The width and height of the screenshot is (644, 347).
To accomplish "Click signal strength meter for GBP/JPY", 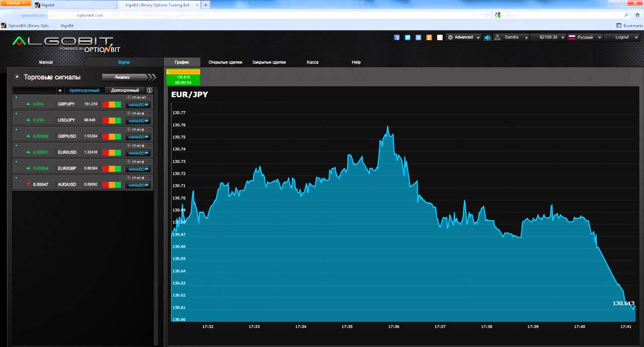I will click(x=112, y=105).
